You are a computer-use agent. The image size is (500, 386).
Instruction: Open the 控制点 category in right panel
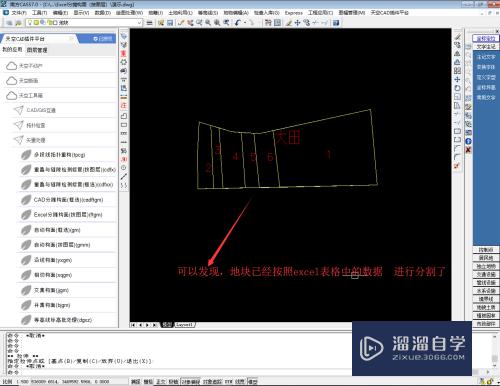click(x=486, y=250)
